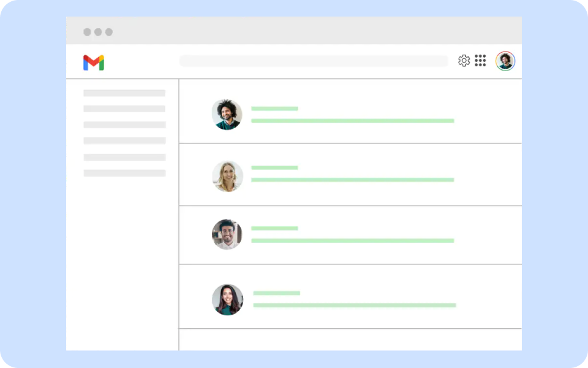Open the settings gear

(464, 61)
